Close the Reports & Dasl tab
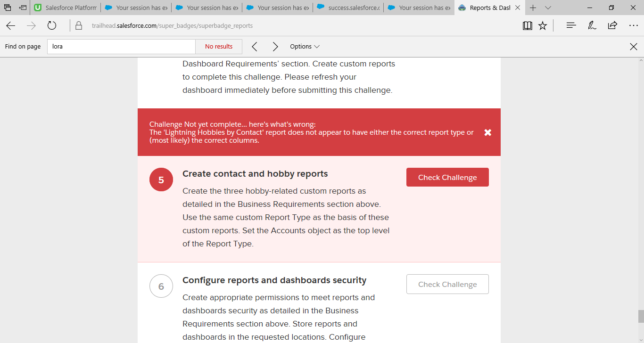This screenshot has height=343, width=644. [518, 8]
